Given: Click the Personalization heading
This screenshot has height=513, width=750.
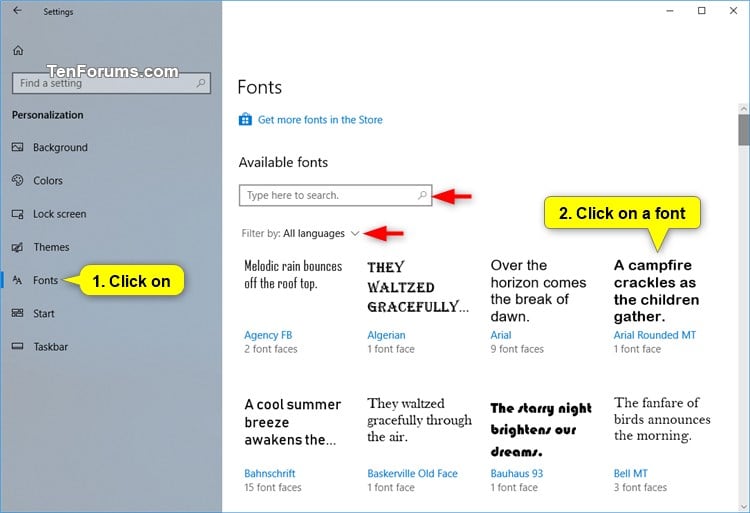Looking at the screenshot, I should [x=47, y=115].
